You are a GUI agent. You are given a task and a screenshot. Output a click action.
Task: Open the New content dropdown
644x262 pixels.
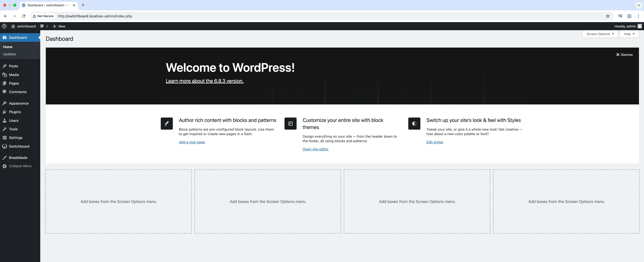(x=59, y=26)
